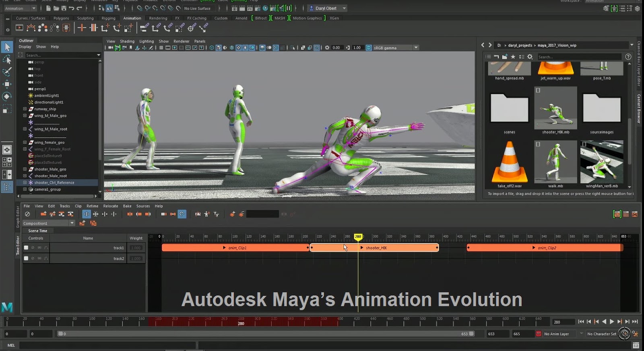Select the arrow Select tool in the toolbox
The width and height of the screenshot is (644, 351).
(x=7, y=47)
